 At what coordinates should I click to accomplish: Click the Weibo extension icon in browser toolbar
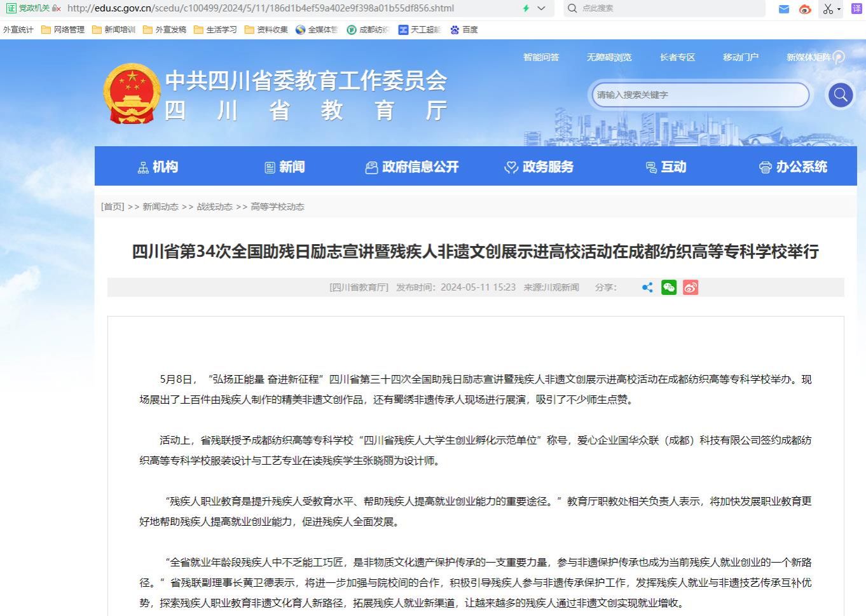(805, 9)
